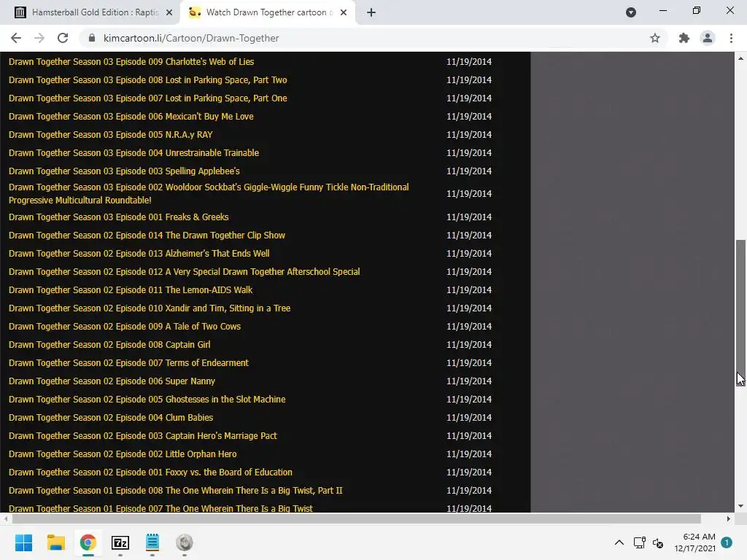747x560 pixels.
Task: Open the notification count badge
Action: (x=727, y=542)
